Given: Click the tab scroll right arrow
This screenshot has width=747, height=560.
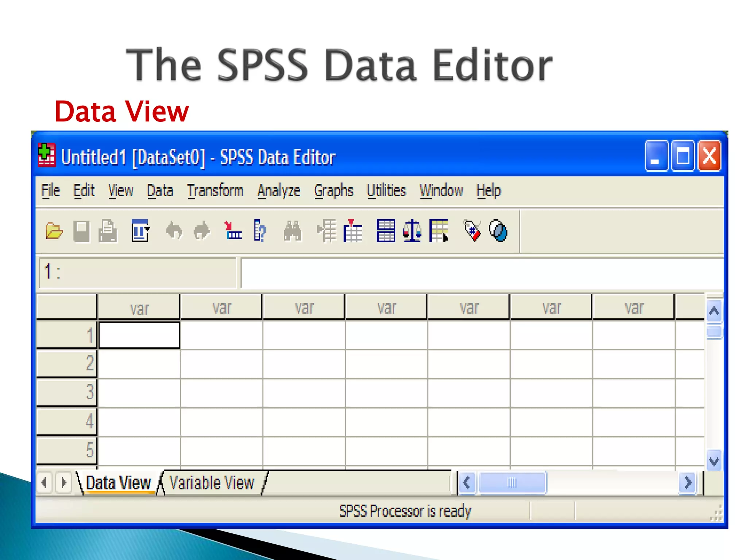Looking at the screenshot, I should pyautogui.click(x=64, y=483).
